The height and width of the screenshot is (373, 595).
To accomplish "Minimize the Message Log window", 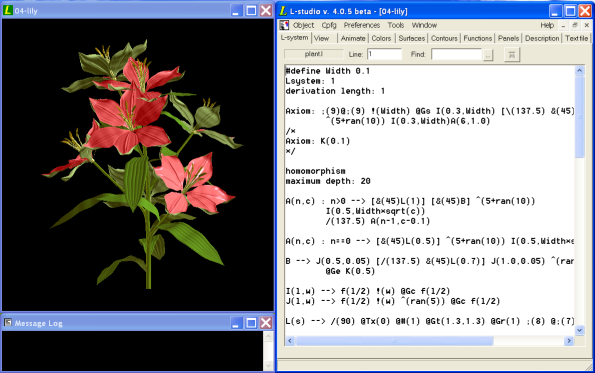I will [x=236, y=323].
